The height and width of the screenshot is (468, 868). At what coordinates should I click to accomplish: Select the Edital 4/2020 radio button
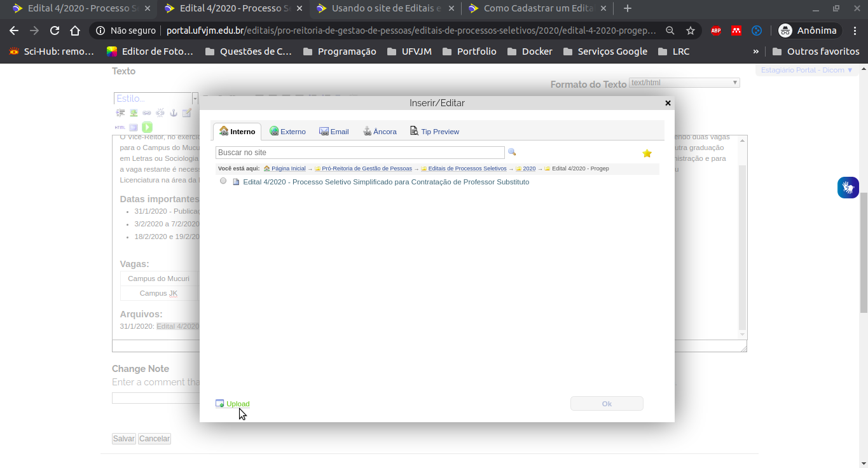pos(223,181)
